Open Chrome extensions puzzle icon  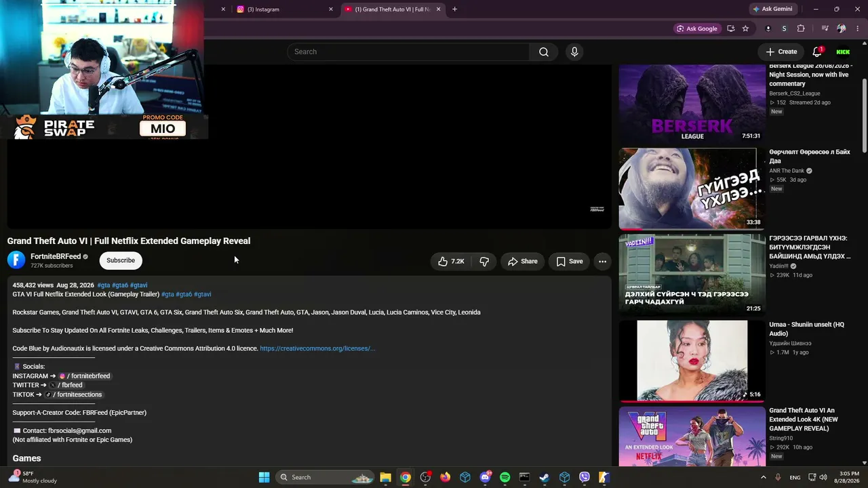[x=801, y=28]
